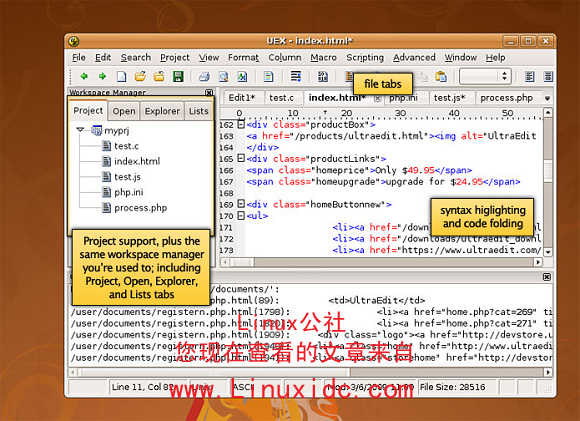
Task: Switch to the test.c file tab
Action: click(x=281, y=98)
